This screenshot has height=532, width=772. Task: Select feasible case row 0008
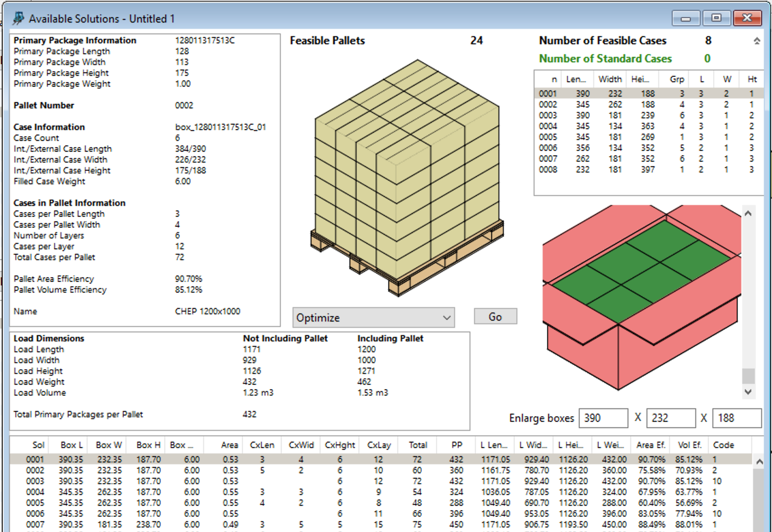point(649,169)
